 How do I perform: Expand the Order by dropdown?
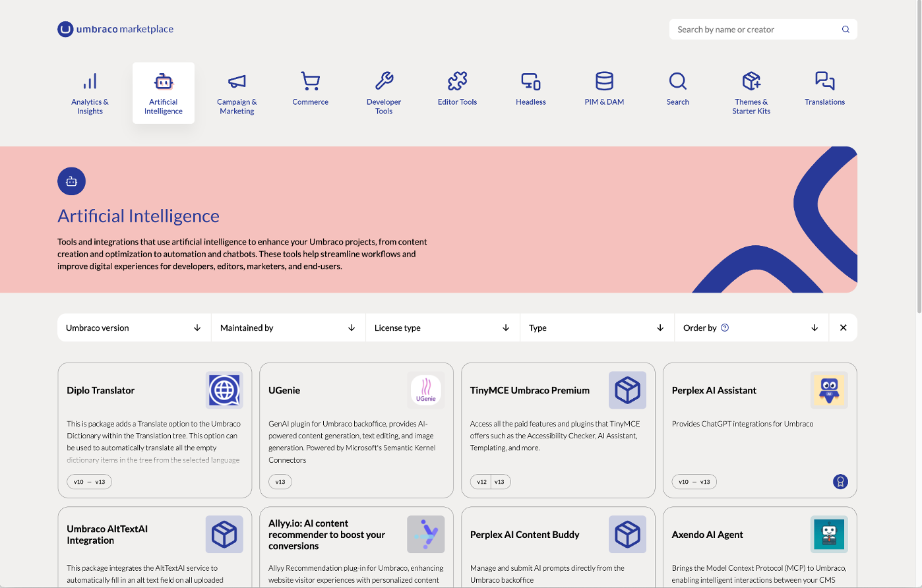pos(751,328)
